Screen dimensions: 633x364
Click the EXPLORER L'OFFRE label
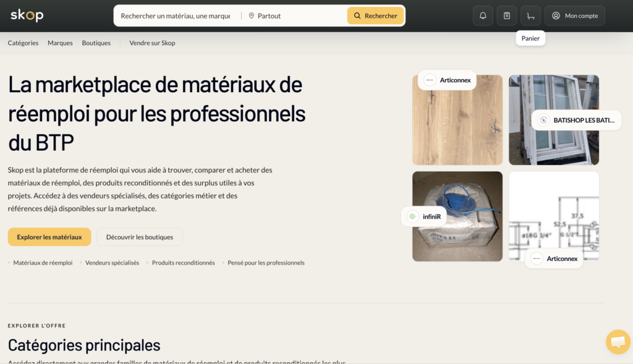[x=36, y=326]
